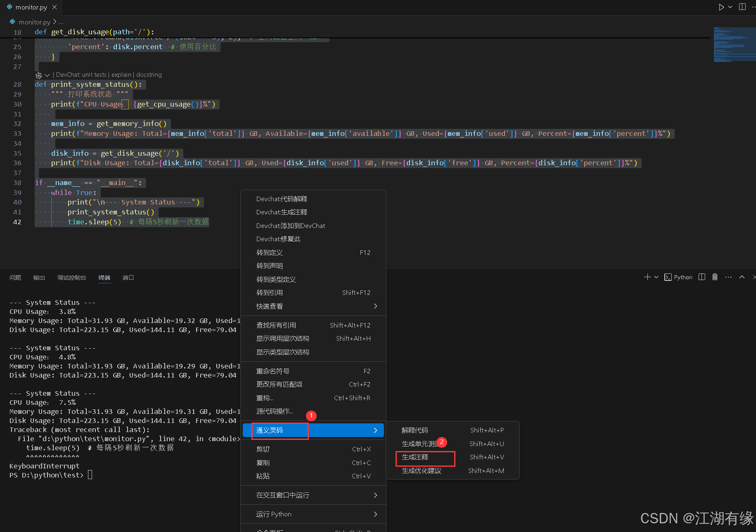Select 'Devchat:生成注释' context menu item

(x=313, y=212)
